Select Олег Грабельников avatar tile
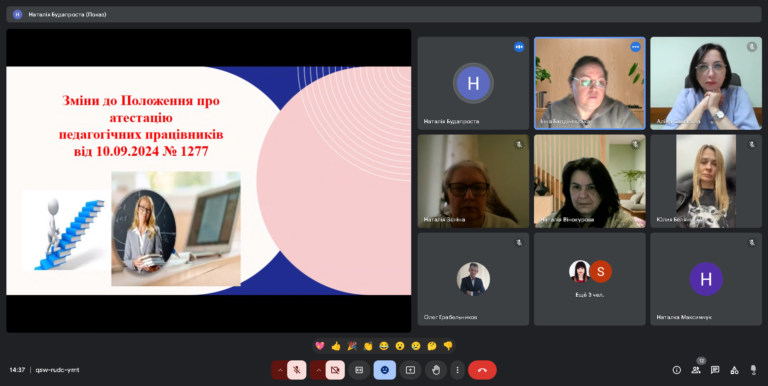 pyautogui.click(x=473, y=279)
